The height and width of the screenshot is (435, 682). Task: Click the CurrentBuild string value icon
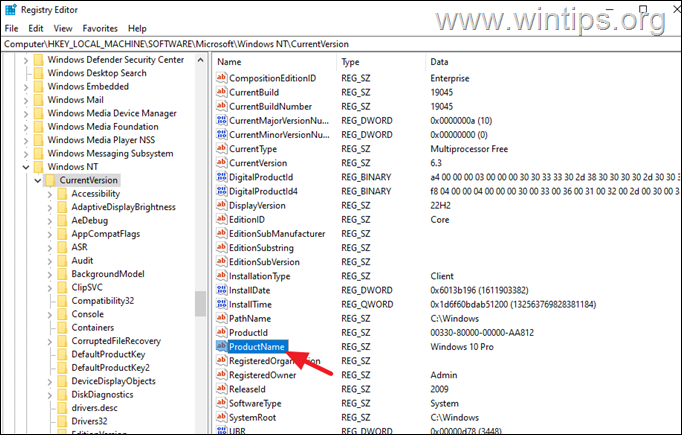[x=221, y=92]
